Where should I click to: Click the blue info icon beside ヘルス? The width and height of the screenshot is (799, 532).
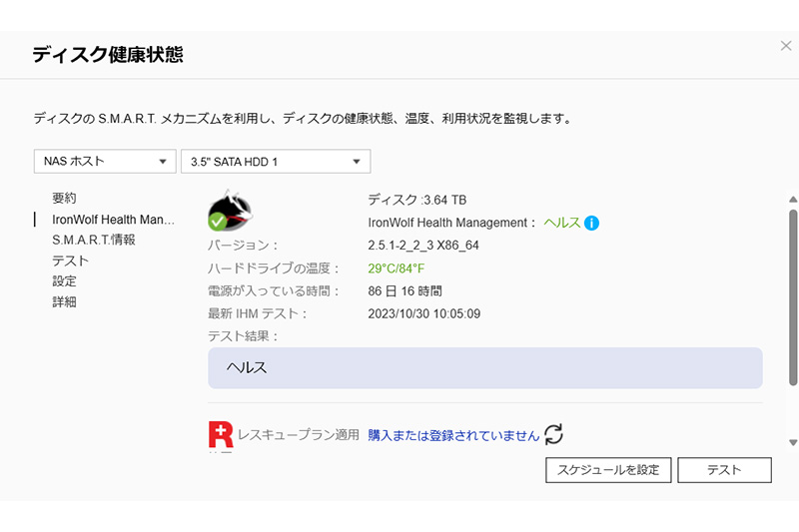point(591,223)
